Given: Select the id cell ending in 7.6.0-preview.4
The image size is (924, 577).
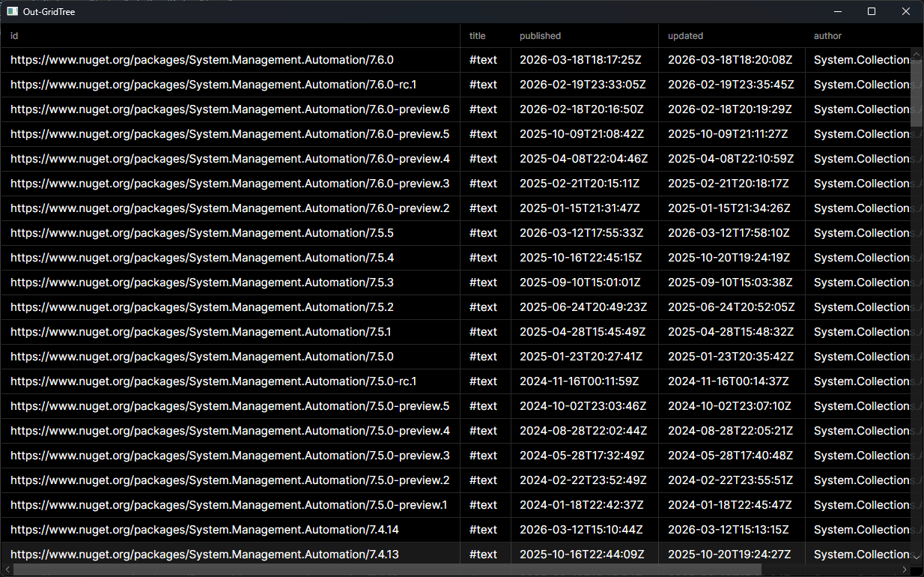Looking at the screenshot, I should [230, 159].
